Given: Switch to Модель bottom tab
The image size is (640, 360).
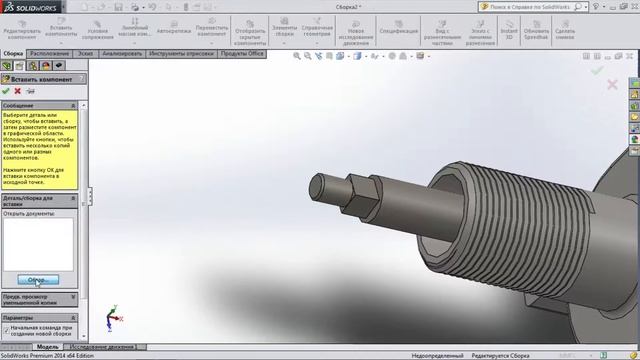Looking at the screenshot, I should [48, 347].
